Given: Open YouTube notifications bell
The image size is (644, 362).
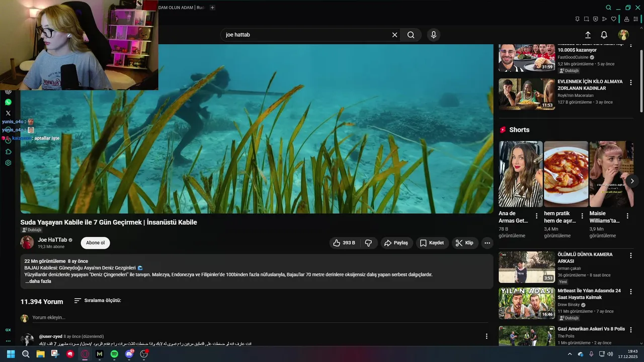Looking at the screenshot, I should pos(604,35).
